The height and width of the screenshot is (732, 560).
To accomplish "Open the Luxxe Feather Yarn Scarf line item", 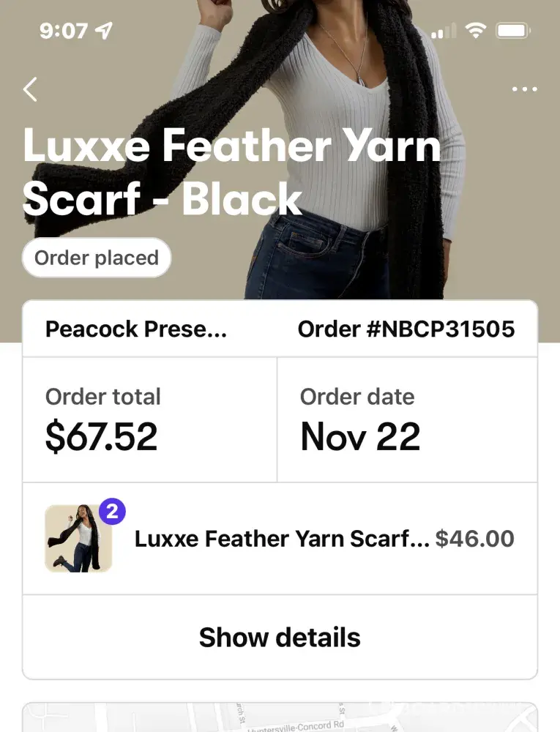I will [282, 539].
